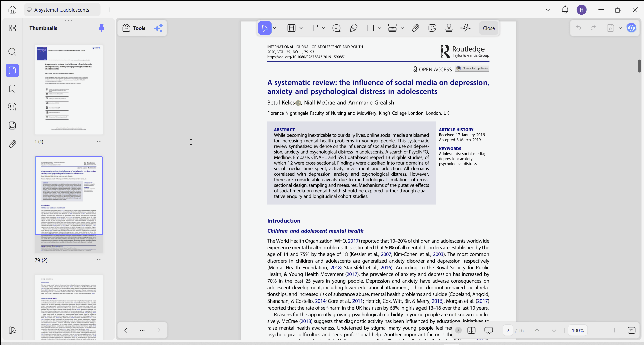
Task: Select the Highlight text tool
Action: tap(292, 28)
